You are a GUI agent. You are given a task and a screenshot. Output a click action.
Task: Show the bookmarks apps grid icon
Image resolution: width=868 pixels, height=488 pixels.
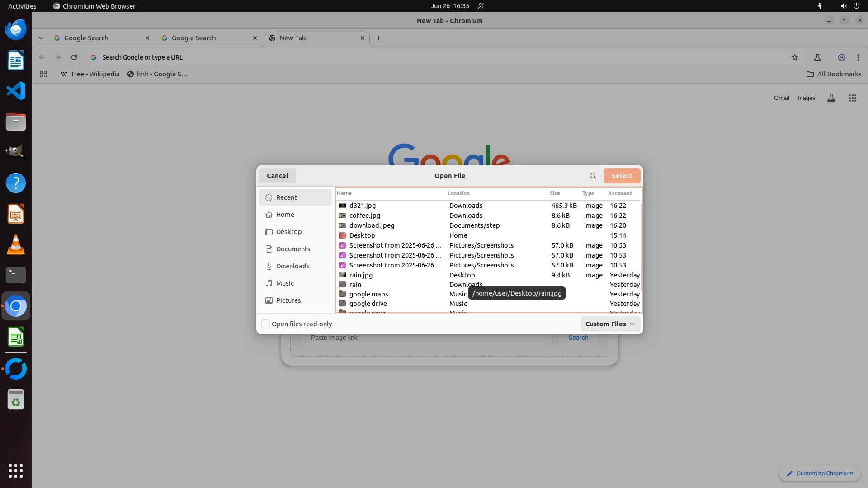click(43, 74)
